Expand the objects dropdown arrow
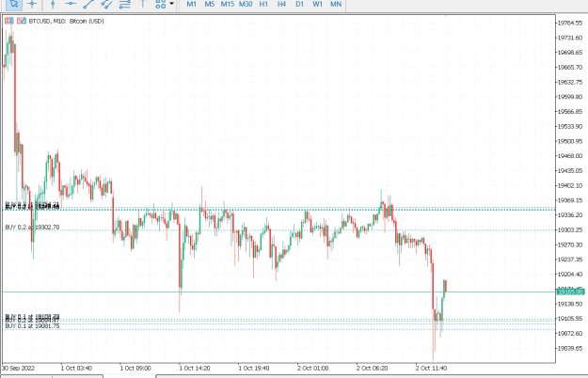This screenshot has height=378, width=588. (172, 4)
